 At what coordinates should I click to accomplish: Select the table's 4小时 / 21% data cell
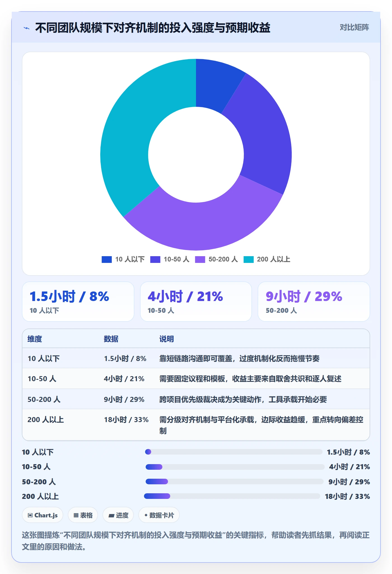pyautogui.click(x=124, y=379)
